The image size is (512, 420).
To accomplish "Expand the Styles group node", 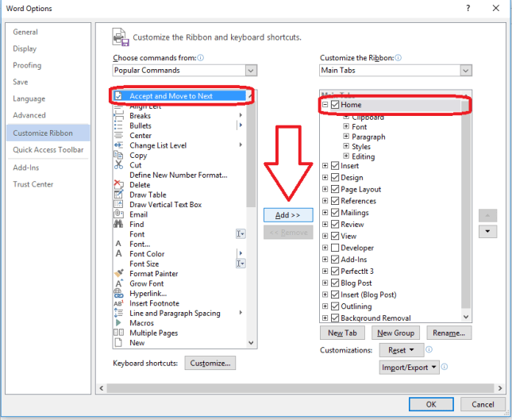I will [x=346, y=146].
